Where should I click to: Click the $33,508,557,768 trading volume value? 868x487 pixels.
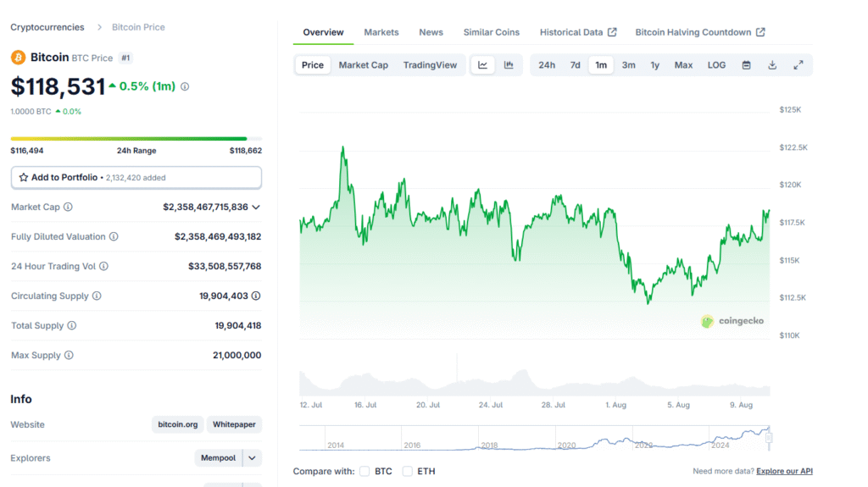(x=225, y=266)
